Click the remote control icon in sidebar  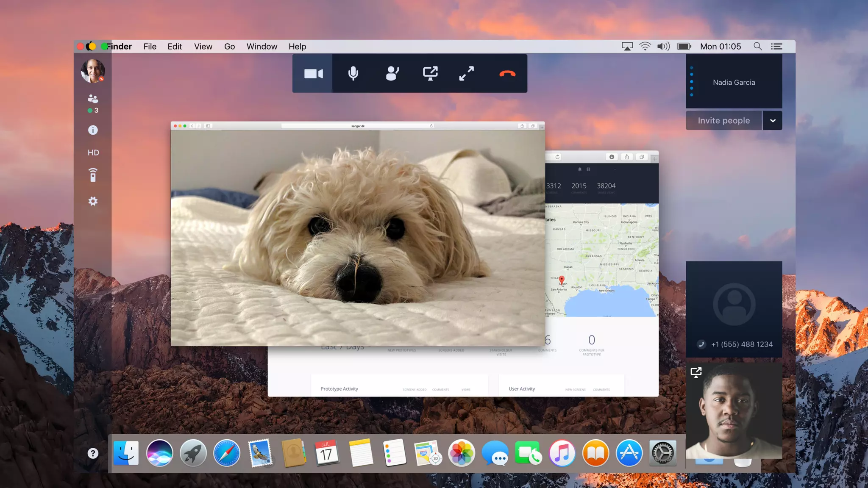click(93, 175)
